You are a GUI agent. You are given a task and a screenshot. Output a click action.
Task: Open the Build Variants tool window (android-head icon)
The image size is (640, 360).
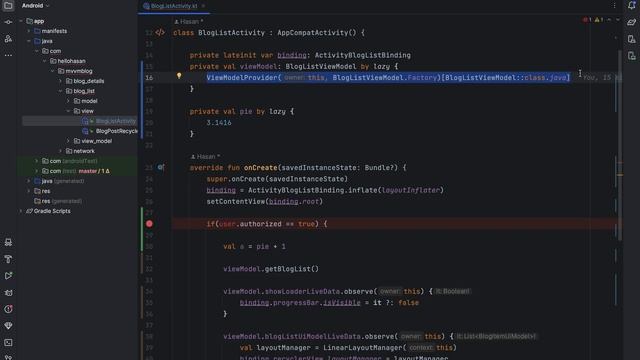(8, 242)
